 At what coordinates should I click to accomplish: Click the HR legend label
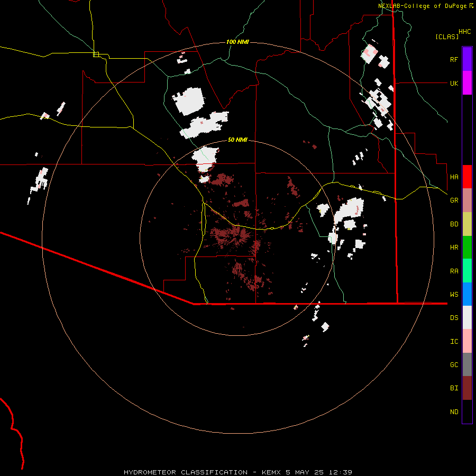coord(454,248)
